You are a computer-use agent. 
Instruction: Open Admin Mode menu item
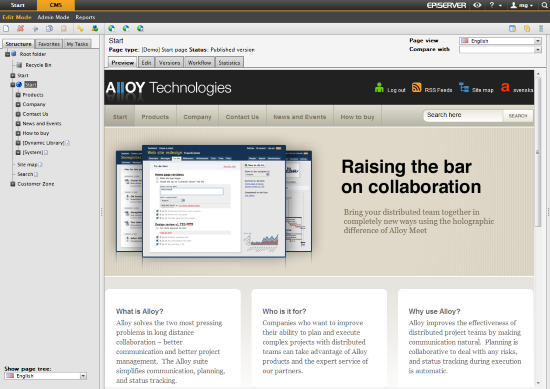coord(53,17)
